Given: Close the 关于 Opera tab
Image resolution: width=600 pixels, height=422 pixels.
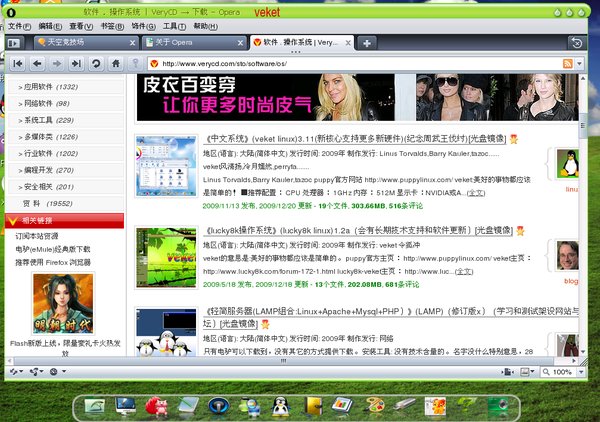Looking at the screenshot, I should [240, 43].
